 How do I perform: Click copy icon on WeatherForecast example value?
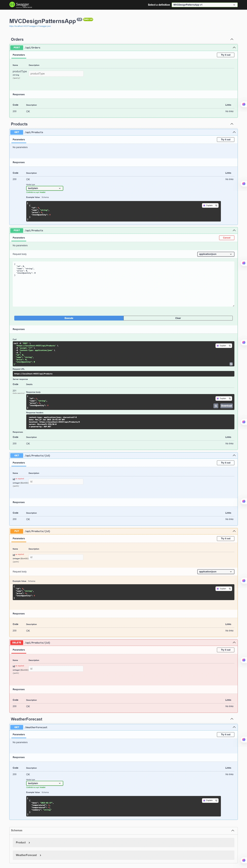pos(216,800)
